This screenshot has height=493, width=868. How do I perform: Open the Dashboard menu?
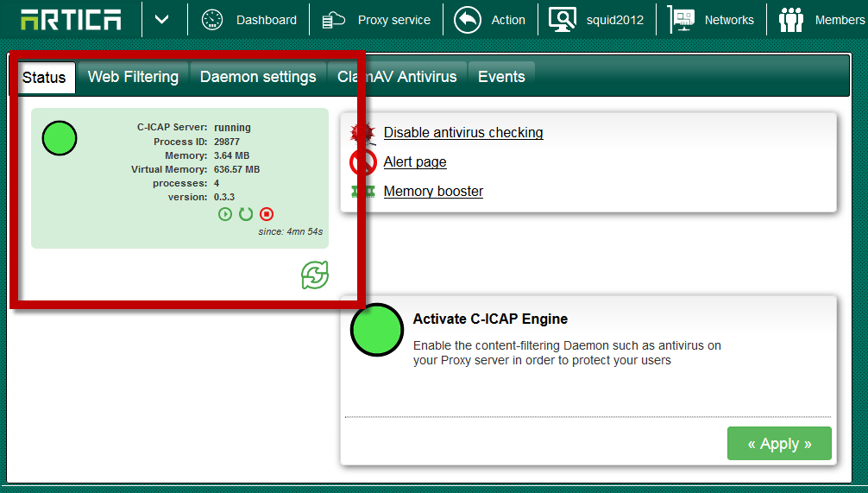tap(267, 20)
